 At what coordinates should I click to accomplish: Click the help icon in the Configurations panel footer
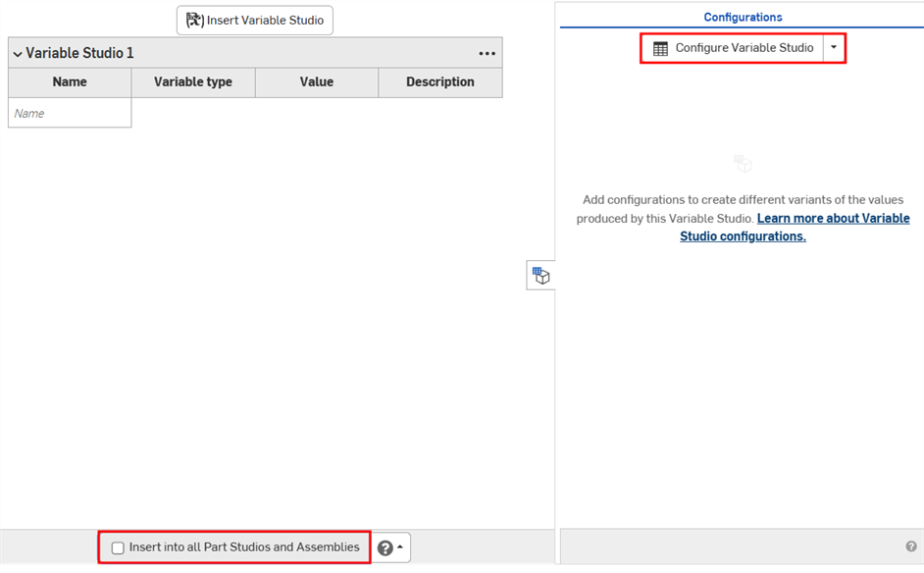(x=911, y=547)
